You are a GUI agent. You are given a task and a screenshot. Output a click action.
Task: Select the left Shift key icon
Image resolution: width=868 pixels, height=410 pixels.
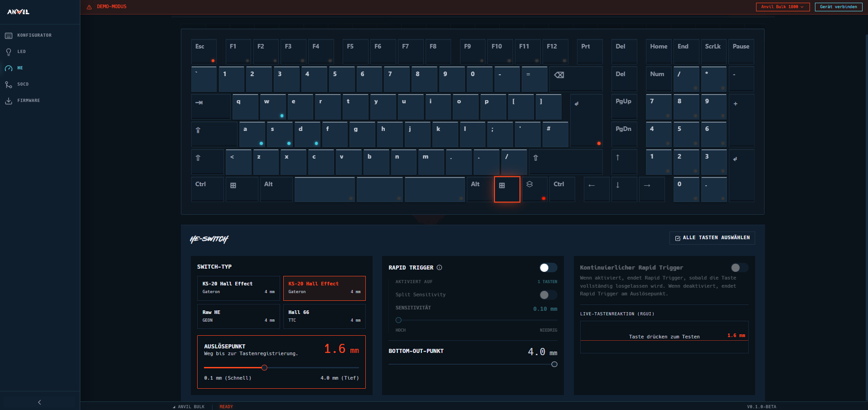tap(198, 158)
